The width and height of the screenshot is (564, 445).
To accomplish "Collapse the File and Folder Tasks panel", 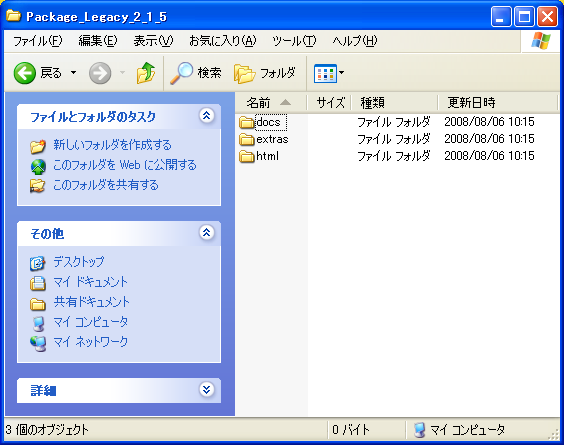I will (206, 116).
